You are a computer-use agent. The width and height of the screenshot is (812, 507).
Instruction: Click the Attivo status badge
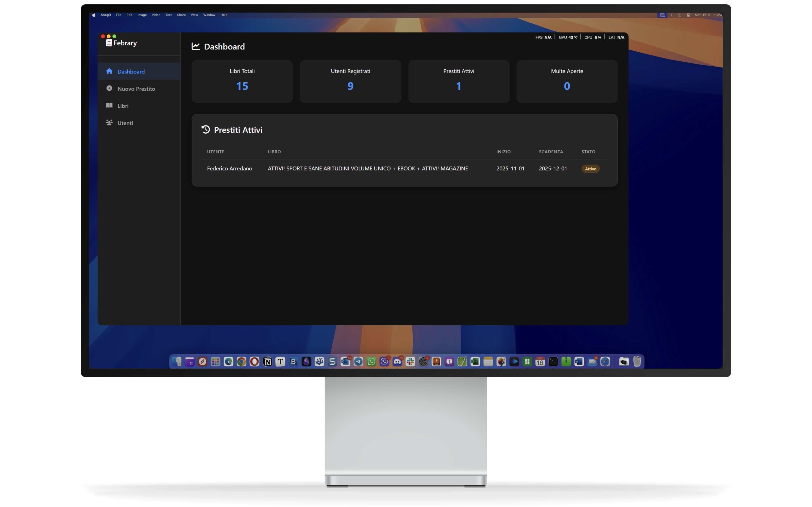(x=590, y=168)
